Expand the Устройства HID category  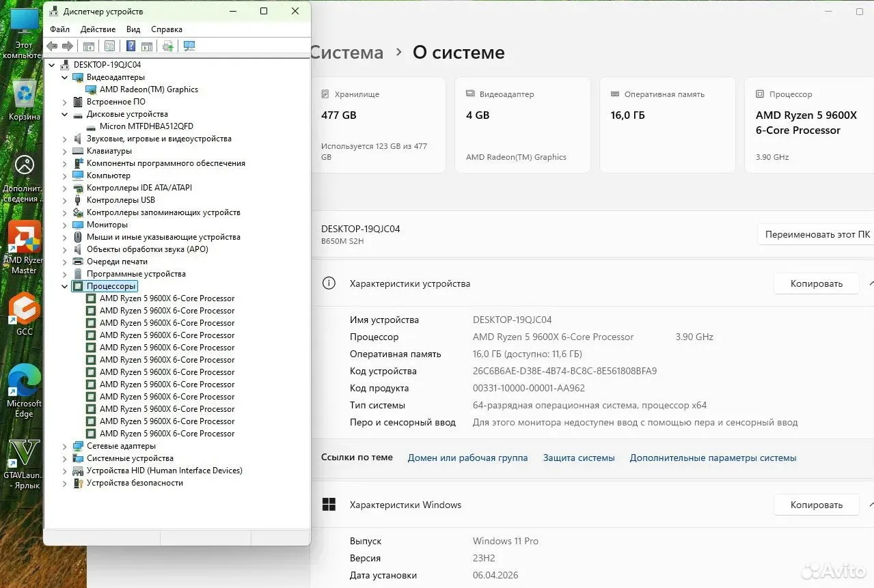(x=65, y=471)
